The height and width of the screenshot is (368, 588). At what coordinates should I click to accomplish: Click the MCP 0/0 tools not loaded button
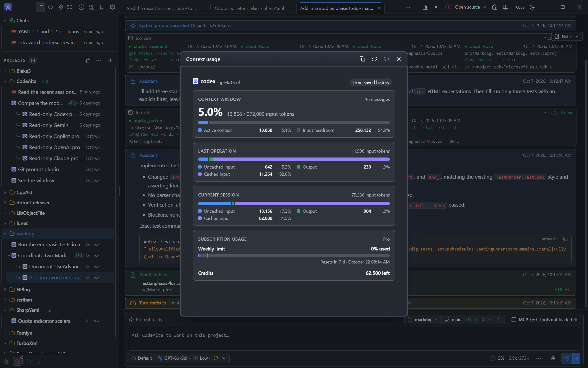tap(544, 320)
